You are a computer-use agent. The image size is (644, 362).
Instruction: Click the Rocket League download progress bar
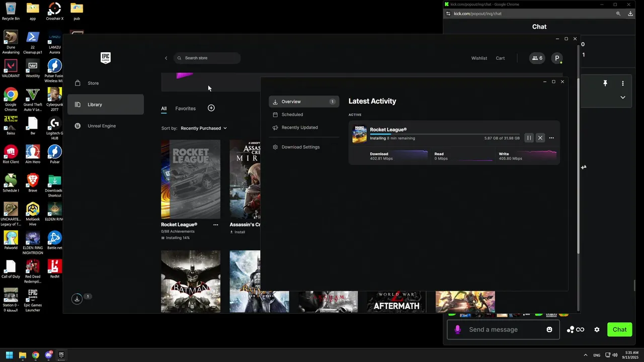(x=445, y=134)
